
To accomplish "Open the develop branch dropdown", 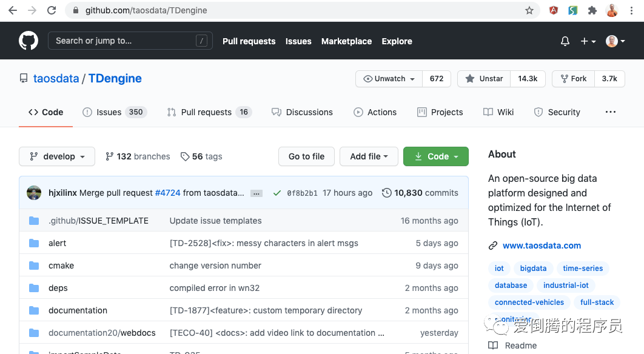I will click(x=56, y=156).
